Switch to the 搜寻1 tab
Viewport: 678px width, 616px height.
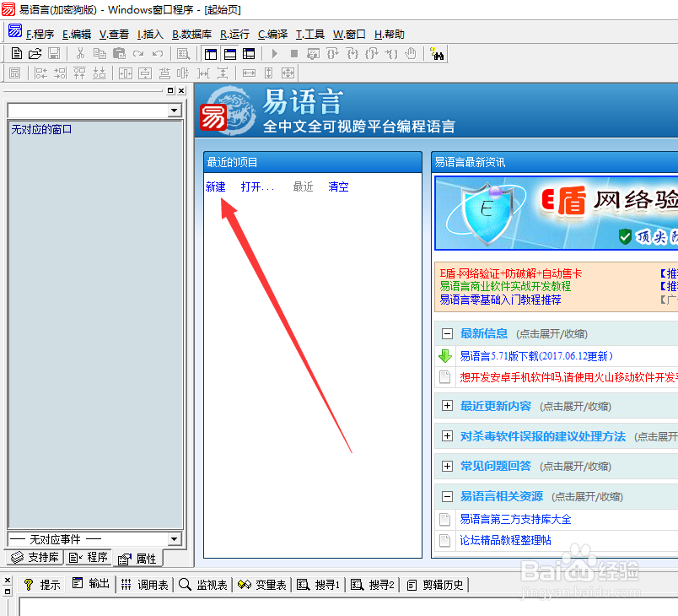pyautogui.click(x=318, y=585)
